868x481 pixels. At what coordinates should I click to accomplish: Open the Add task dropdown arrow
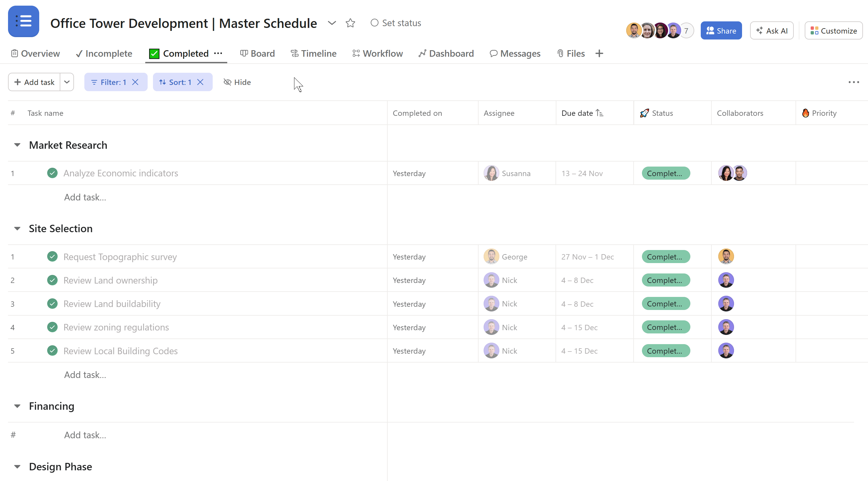tap(66, 82)
